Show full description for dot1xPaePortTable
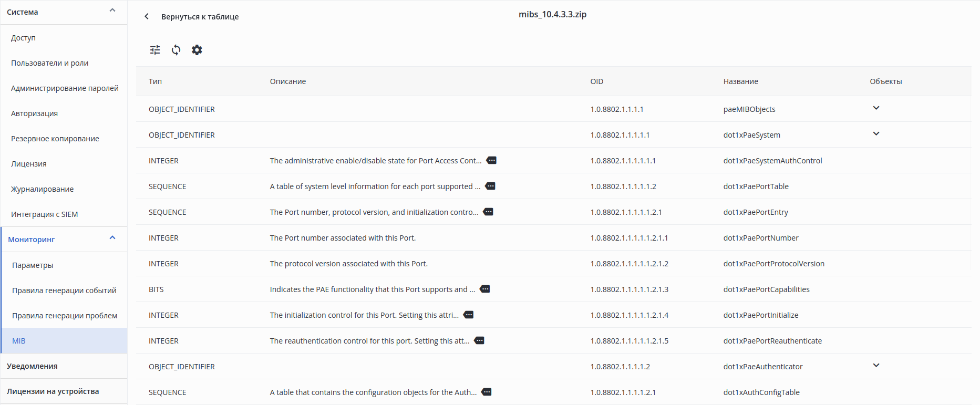980x405 pixels. 490,186
